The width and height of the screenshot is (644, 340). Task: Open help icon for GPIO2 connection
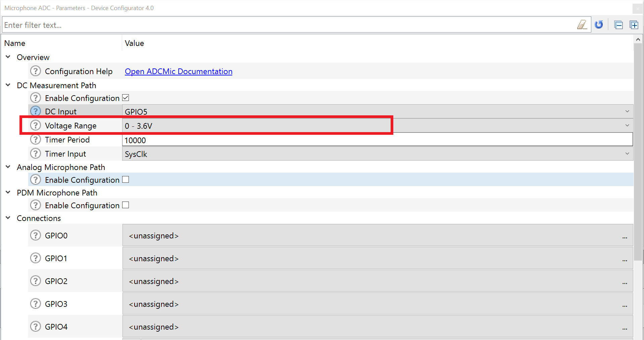coord(36,281)
